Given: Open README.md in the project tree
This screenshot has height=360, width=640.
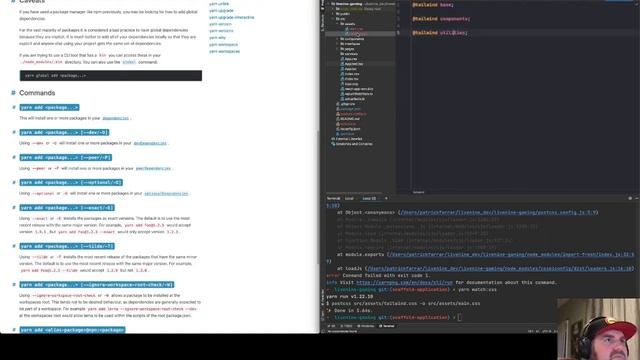Looking at the screenshot, I should [x=347, y=119].
